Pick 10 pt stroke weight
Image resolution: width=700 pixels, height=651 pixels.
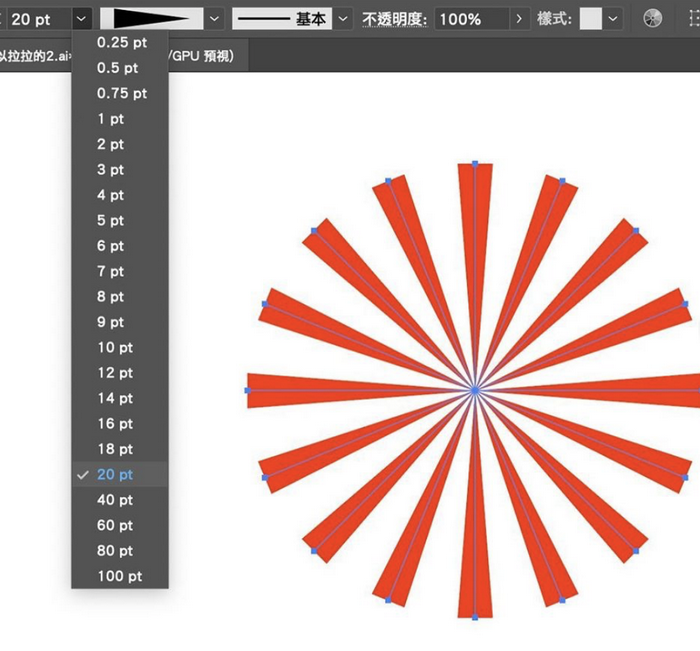(114, 348)
